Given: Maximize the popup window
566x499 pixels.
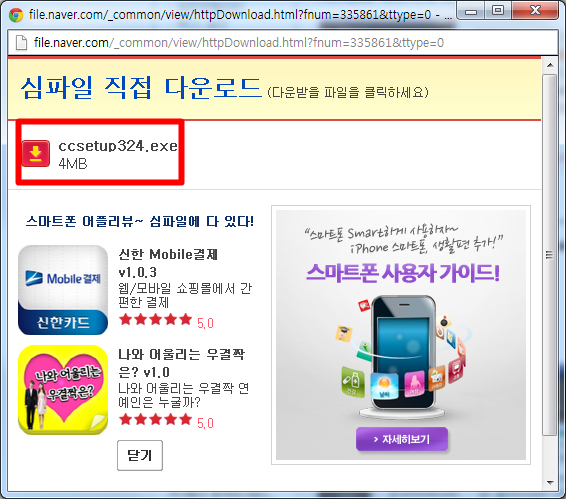Looking at the screenshot, I should 498,11.
